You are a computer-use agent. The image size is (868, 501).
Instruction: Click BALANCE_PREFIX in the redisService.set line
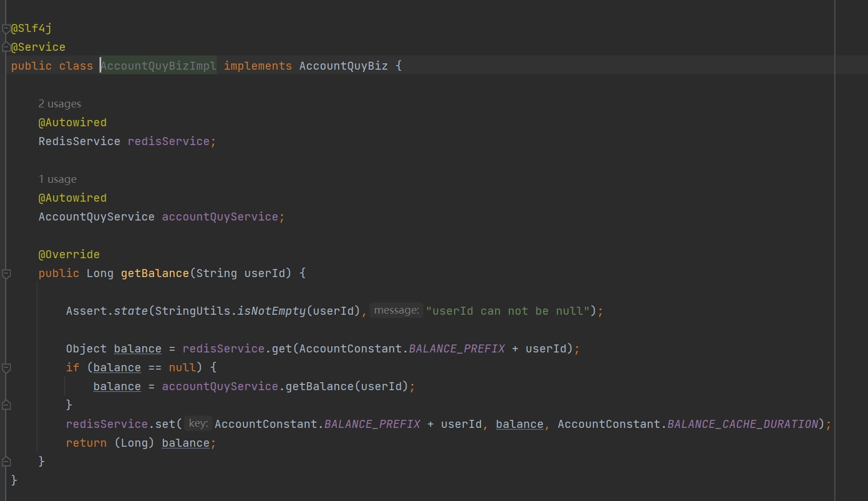(x=372, y=424)
